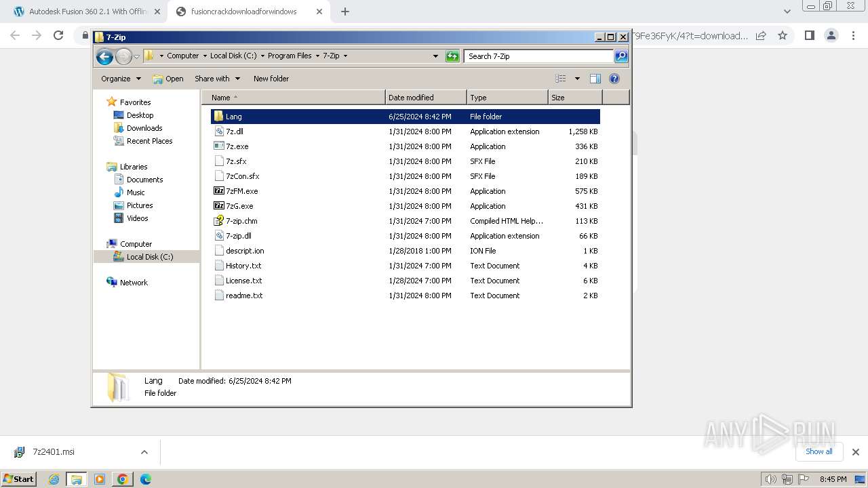
Task: Sort by Date modified column
Action: [426, 98]
